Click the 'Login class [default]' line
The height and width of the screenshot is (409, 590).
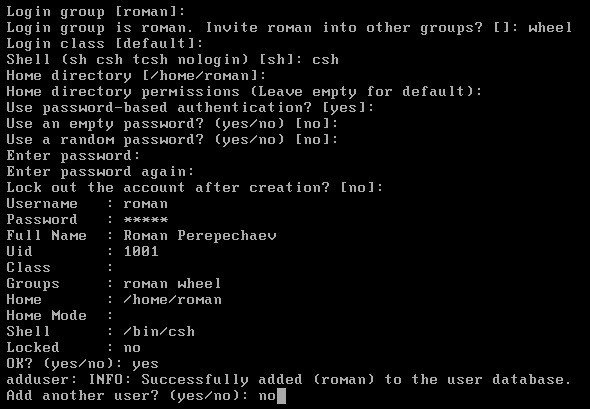click(x=105, y=43)
